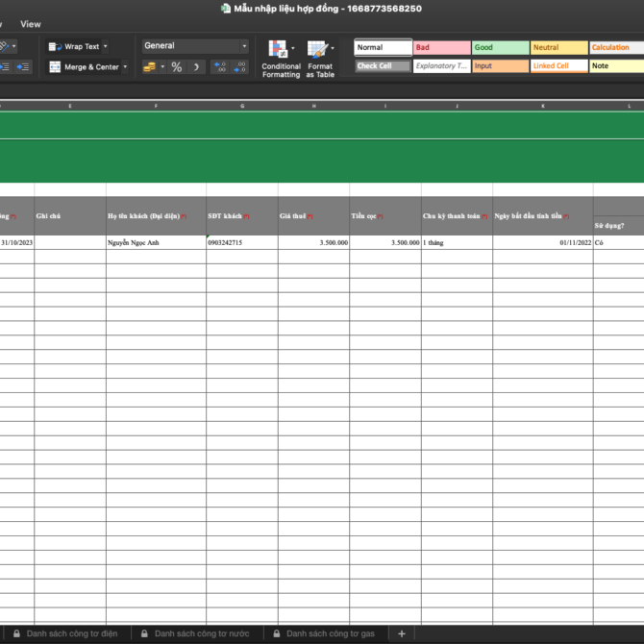644x644 pixels.
Task: Open the General number format dropdown
Action: 195,46
